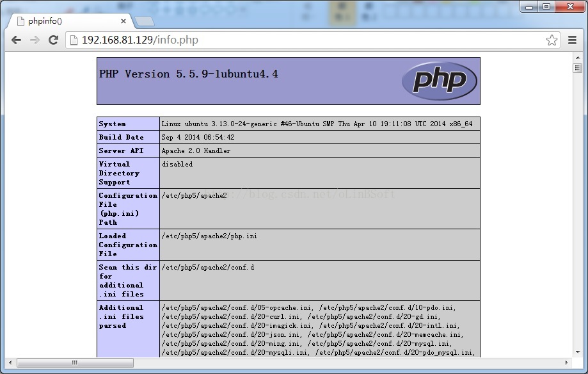Click the /etc/php5/apache2/conf.d value

pos(208,267)
